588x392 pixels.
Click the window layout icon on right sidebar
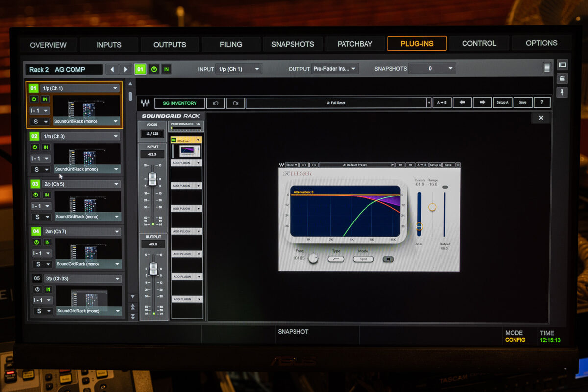[562, 65]
